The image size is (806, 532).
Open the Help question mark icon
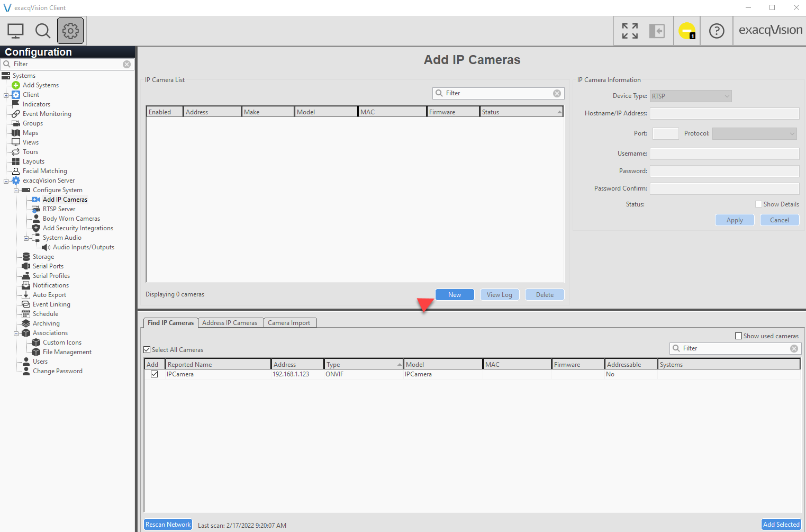717,31
